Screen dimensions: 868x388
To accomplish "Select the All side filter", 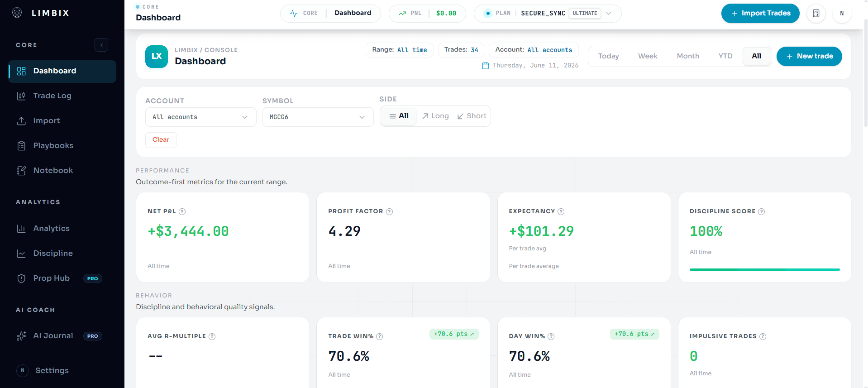I will point(399,116).
